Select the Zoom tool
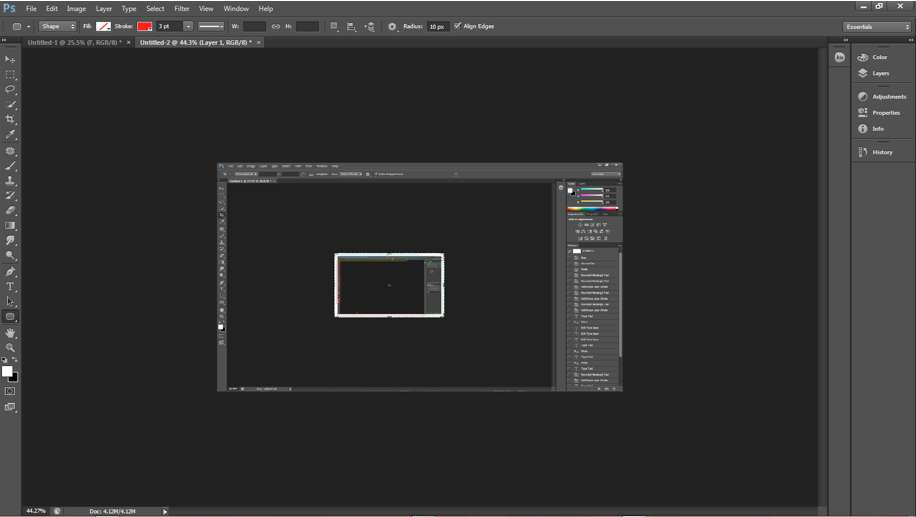The width and height of the screenshot is (916, 517). click(10, 348)
